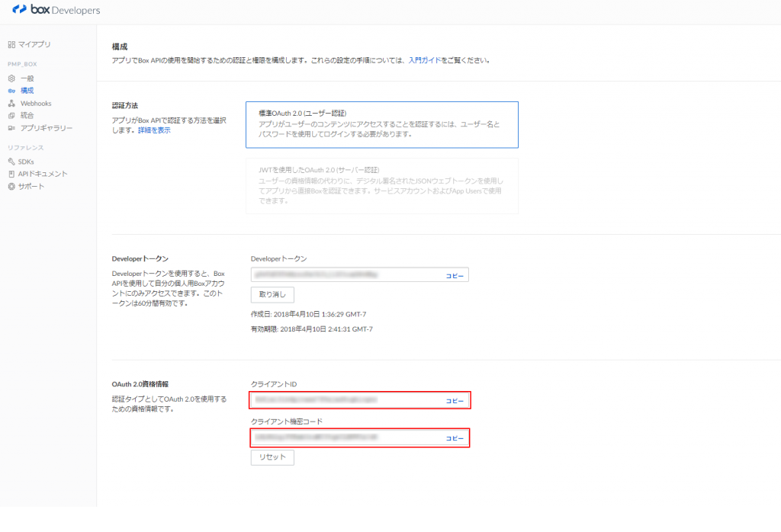The height and width of the screenshot is (532, 781).
Task: Click the OAuth 2.0資格情報 heading
Action: pyautogui.click(x=140, y=384)
